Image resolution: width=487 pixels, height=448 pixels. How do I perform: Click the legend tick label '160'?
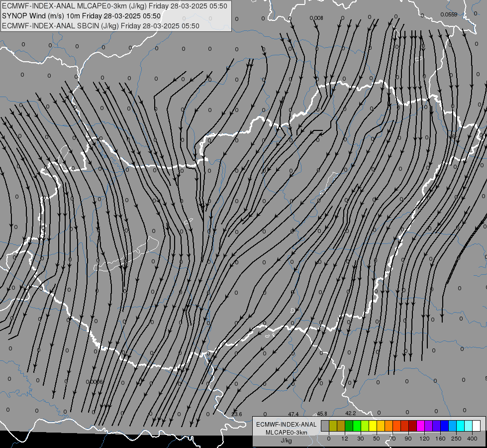[440, 439]
